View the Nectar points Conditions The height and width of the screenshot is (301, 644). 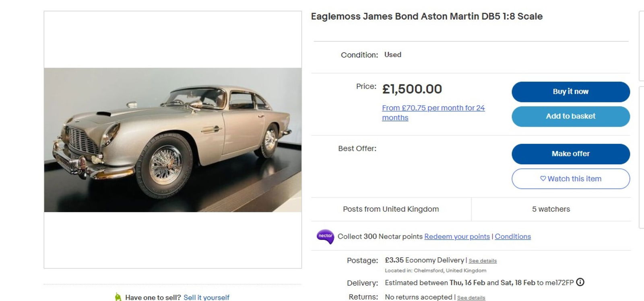[x=513, y=237]
